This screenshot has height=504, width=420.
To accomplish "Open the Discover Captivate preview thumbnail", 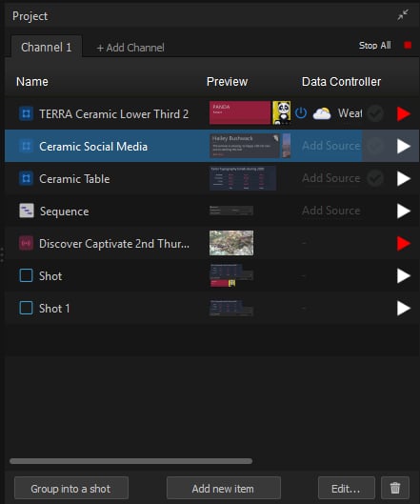I will tap(231, 243).
